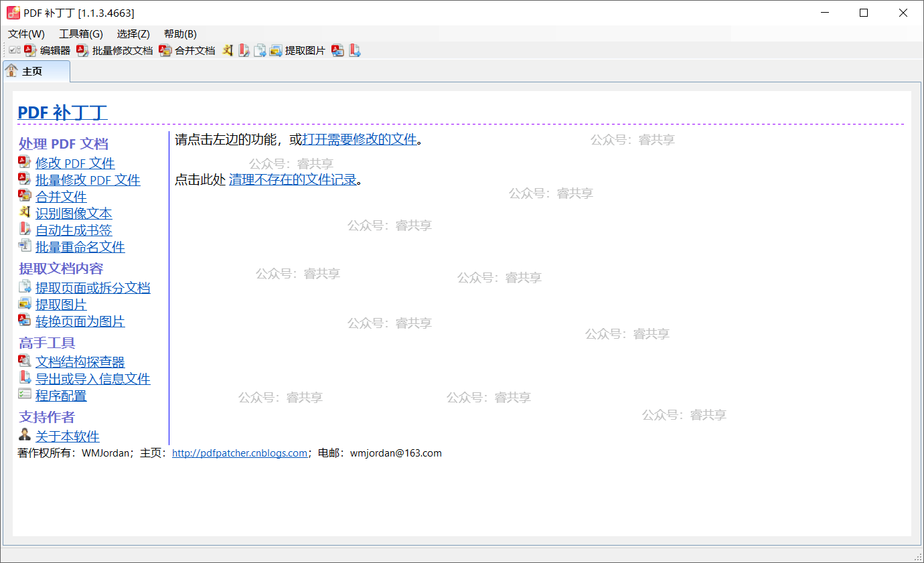Select 合并文档 in the toolbar
924x563 pixels.
187,50
